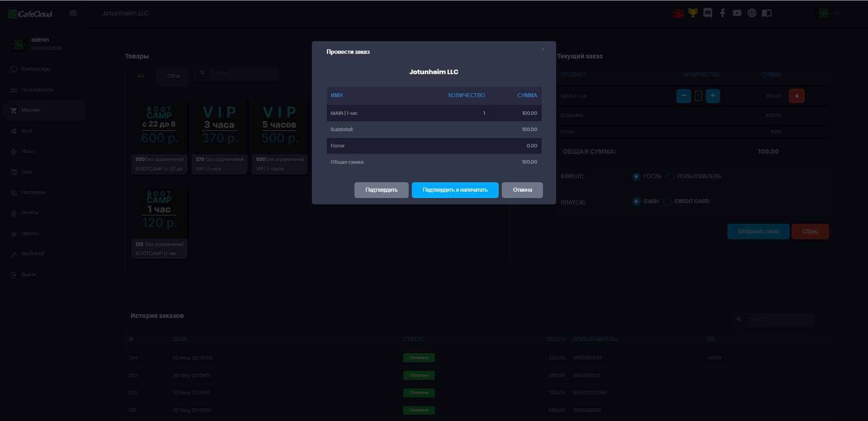Open the book documentation icon
The height and width of the screenshot is (421, 868).
pyautogui.click(x=767, y=13)
